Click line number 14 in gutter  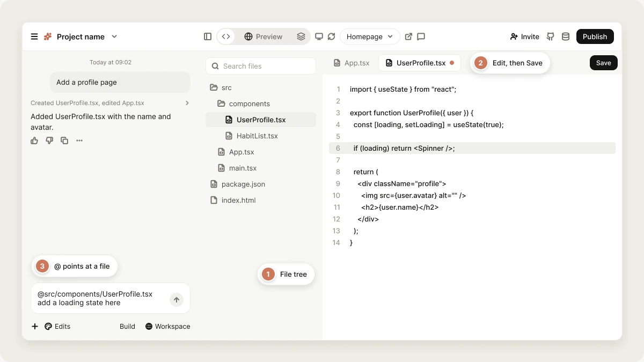tap(336, 242)
